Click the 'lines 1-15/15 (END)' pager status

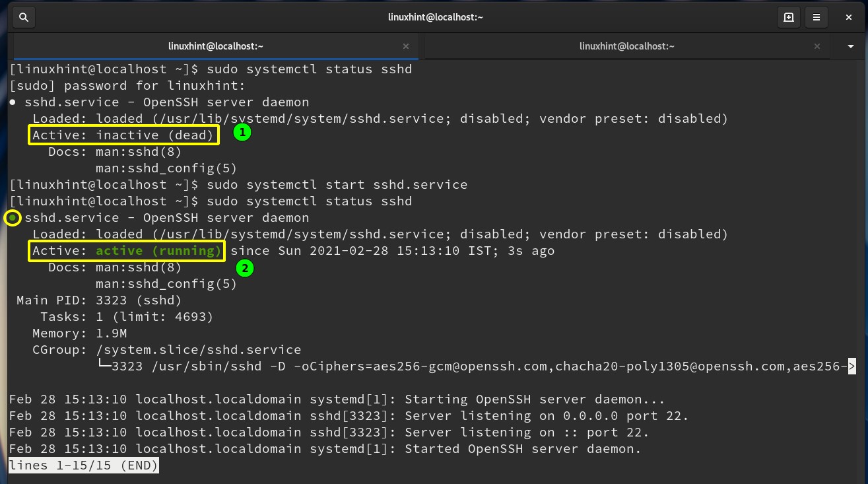tap(83, 466)
